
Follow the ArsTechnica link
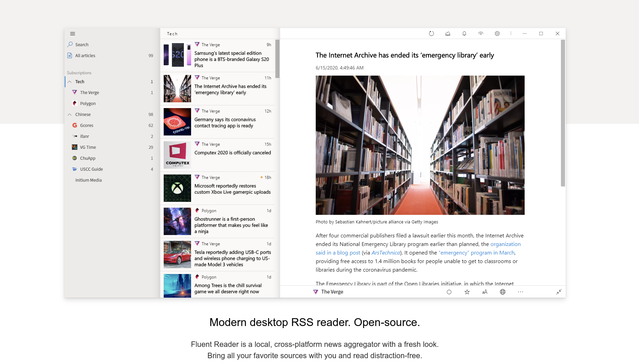[x=386, y=253]
